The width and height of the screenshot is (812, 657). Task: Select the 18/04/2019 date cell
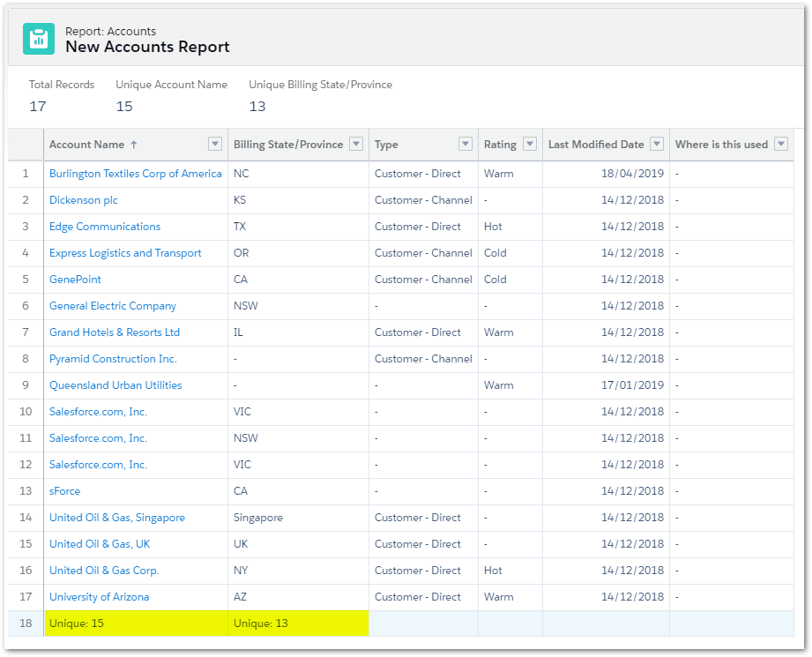tap(606, 174)
